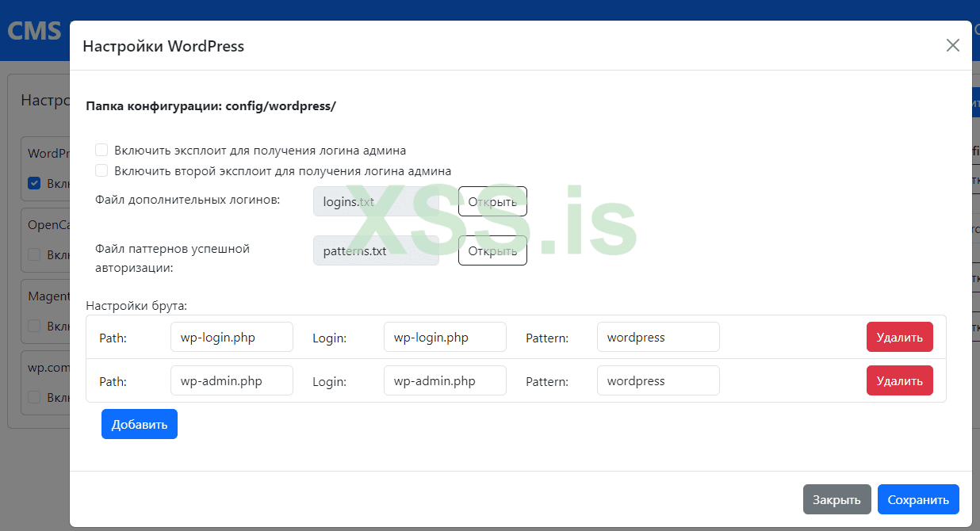
Task: Open file next to logins.txt
Action: point(492,201)
